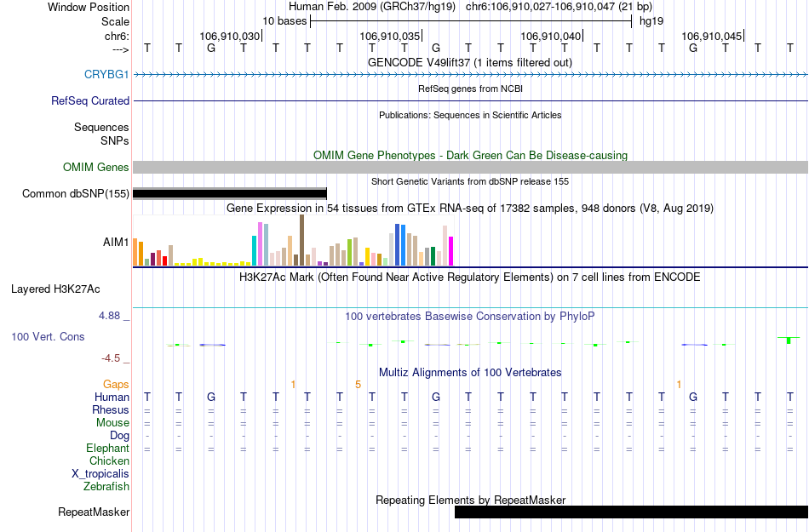The height and width of the screenshot is (532, 809).
Task: Click the Chicken species row label
Action: 109,460
